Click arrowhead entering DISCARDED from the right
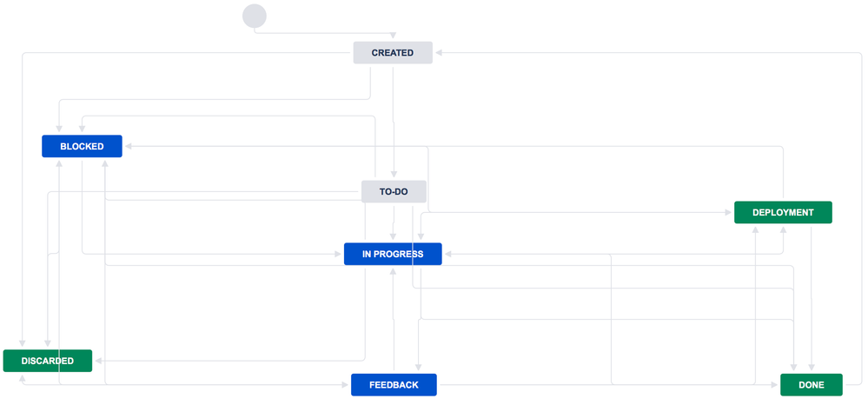 point(98,361)
